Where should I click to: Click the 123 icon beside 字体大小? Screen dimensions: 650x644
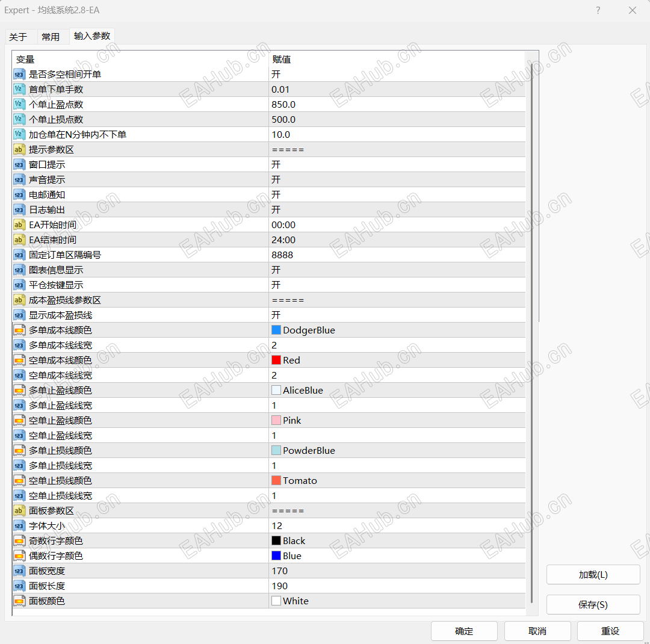pyautogui.click(x=19, y=525)
